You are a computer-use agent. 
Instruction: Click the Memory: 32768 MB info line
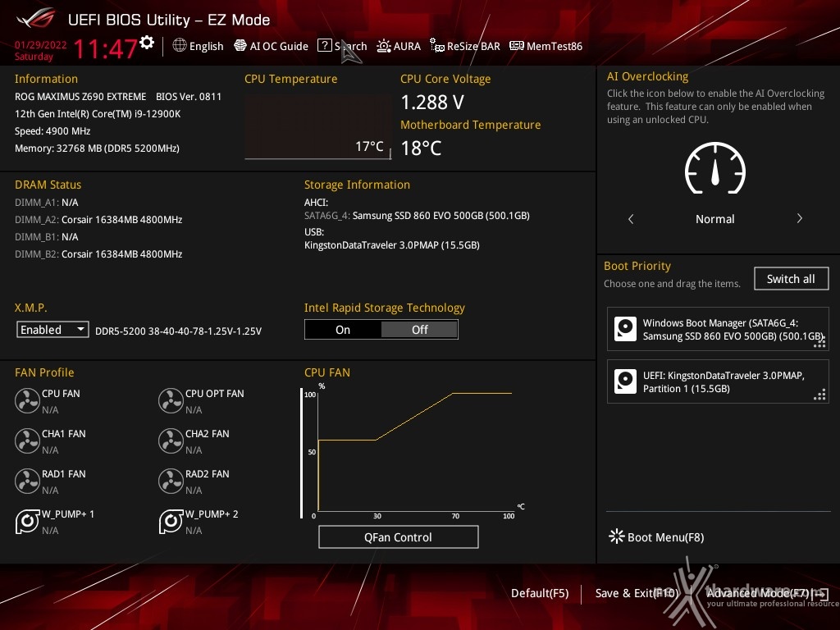click(97, 148)
